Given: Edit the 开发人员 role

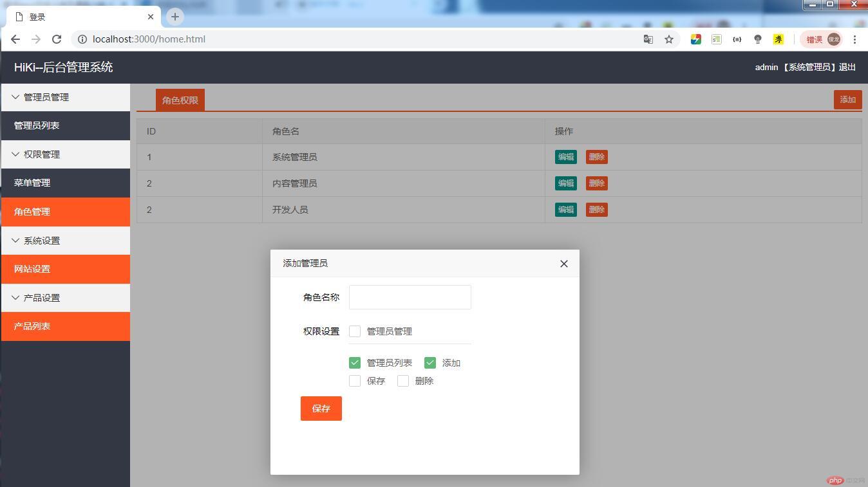Looking at the screenshot, I should 566,210.
